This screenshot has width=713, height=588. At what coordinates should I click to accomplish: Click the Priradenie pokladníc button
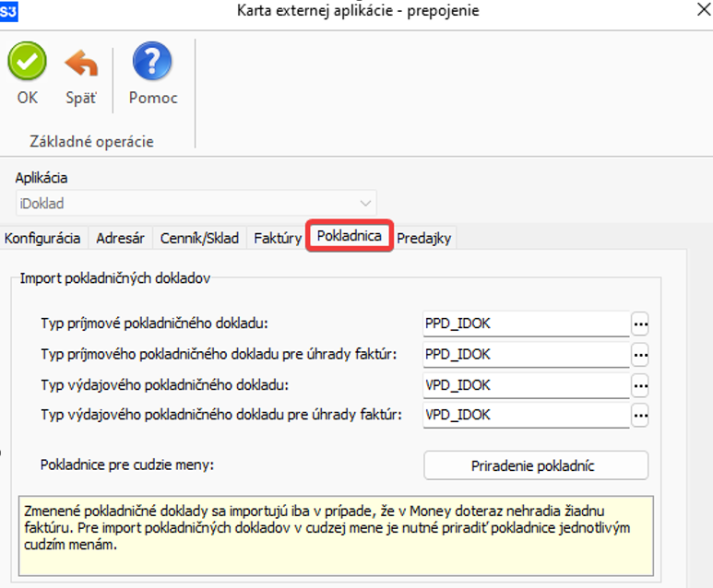click(536, 465)
